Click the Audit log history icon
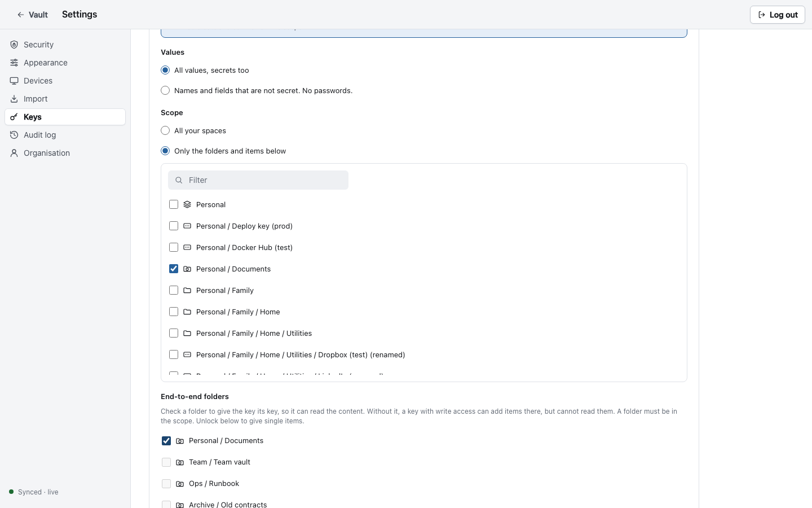The width and height of the screenshot is (812, 508). click(x=14, y=135)
